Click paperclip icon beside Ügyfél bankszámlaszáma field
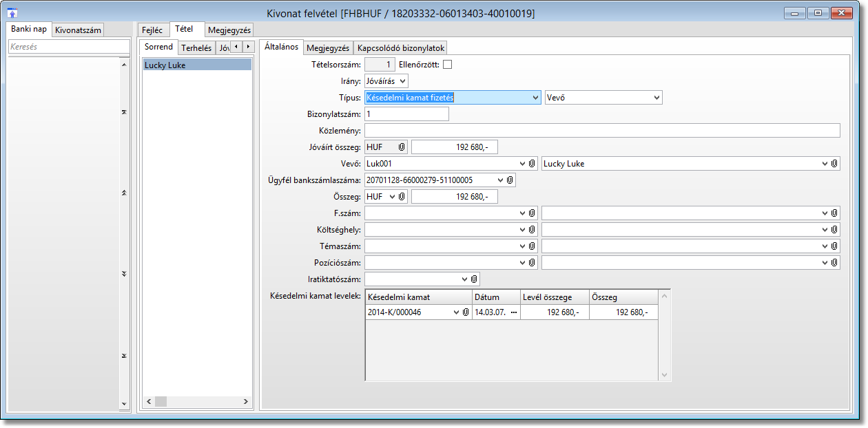This screenshot has width=868, height=428. 510,180
